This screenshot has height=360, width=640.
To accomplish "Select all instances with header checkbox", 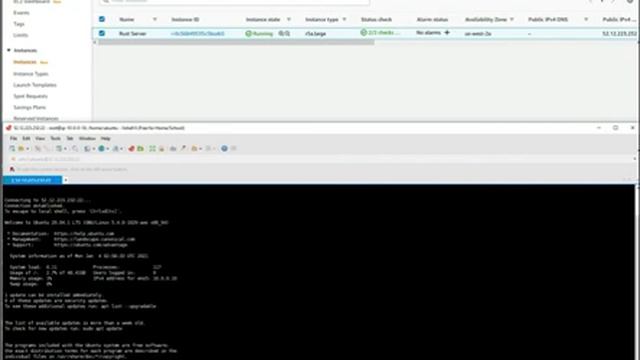I will pyautogui.click(x=102, y=19).
